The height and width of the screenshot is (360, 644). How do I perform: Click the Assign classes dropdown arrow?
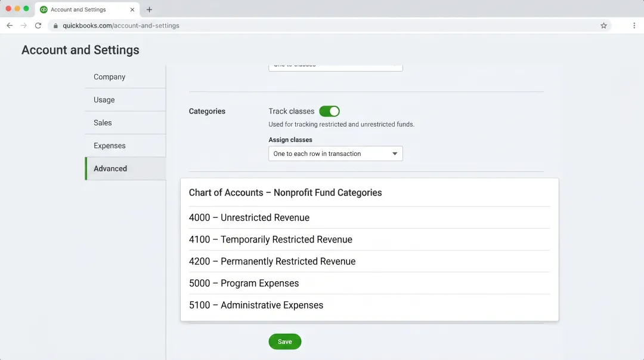(x=394, y=153)
